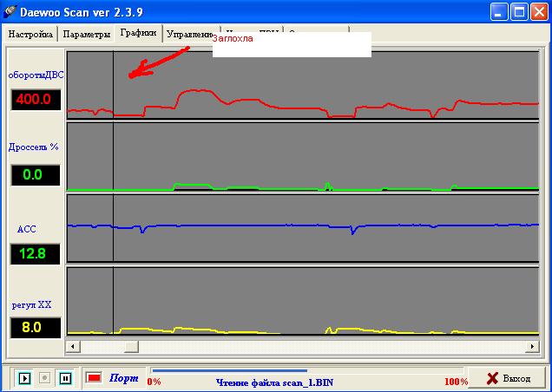Viewport: 552px width, 392px height.
Task: Click the Дроссель % value 0.0 display
Action: click(x=35, y=175)
